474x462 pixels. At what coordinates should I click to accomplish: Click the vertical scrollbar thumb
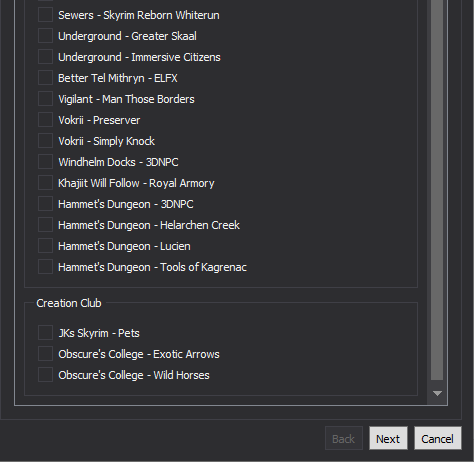point(437,190)
